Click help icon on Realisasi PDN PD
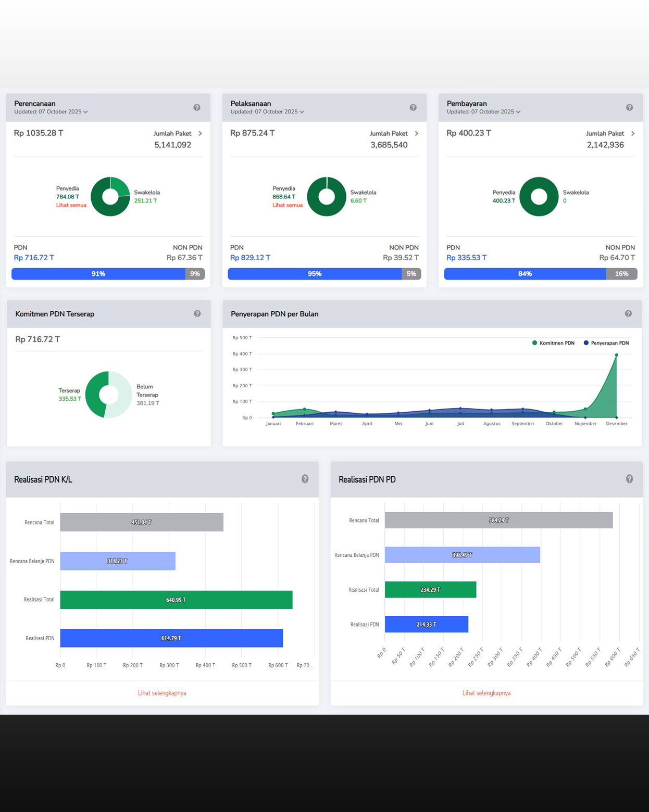Viewport: 649px width, 812px height. pos(629,479)
